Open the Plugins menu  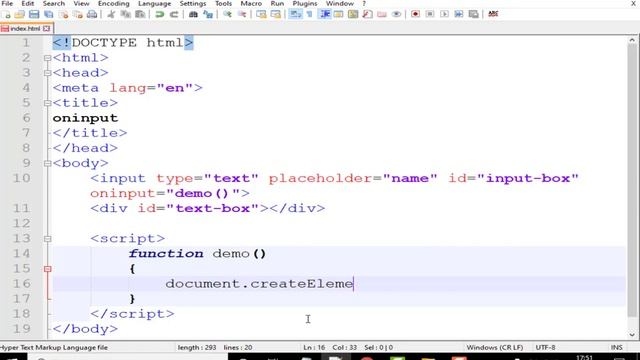click(x=305, y=4)
